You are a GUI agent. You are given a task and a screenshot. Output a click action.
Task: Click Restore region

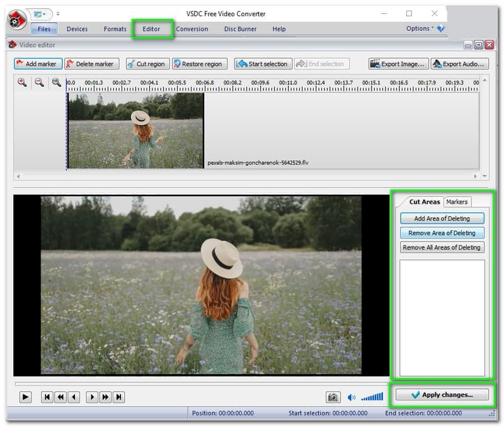(199, 64)
